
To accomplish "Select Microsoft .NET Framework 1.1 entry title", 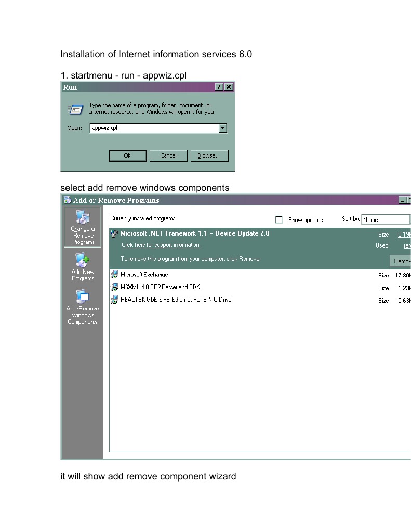I will pyautogui.click(x=195, y=233).
